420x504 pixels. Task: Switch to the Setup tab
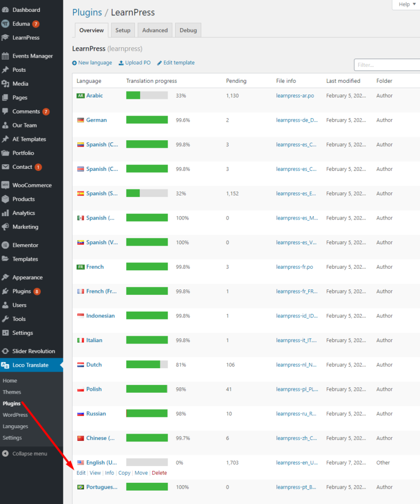pos(123,31)
